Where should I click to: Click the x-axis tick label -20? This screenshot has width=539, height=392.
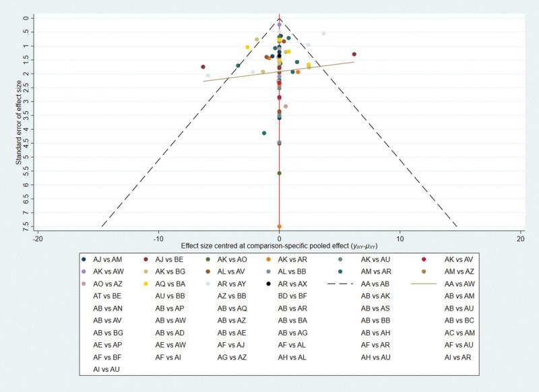coord(38,238)
